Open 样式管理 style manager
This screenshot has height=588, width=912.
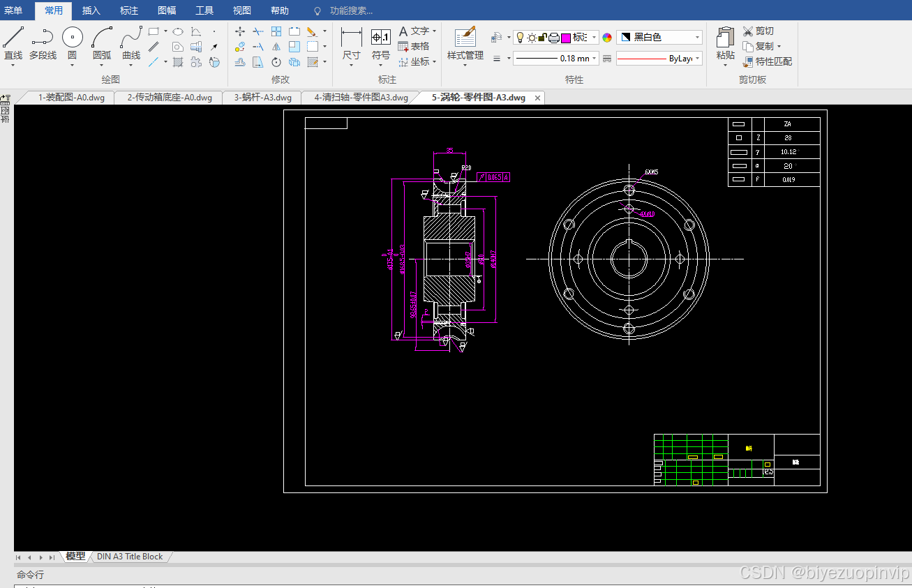[x=465, y=42]
